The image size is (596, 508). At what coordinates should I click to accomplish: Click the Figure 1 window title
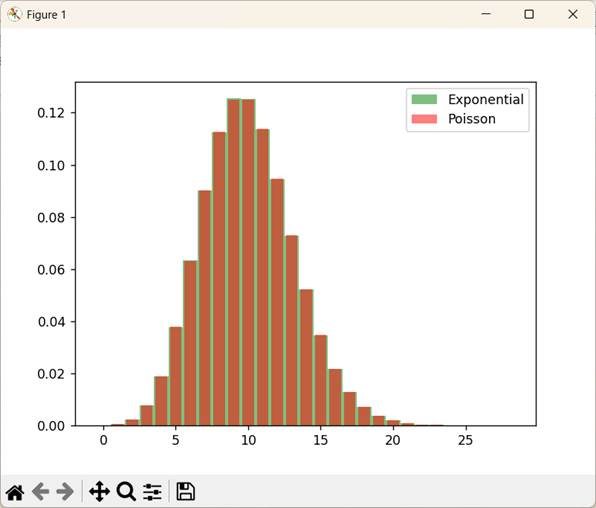(x=46, y=15)
